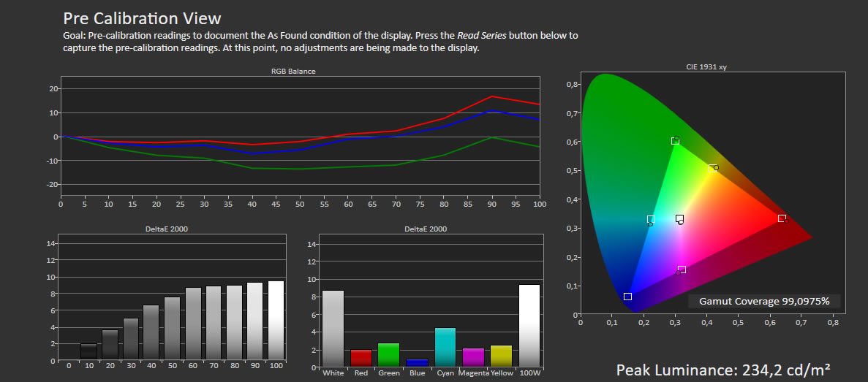Click the title of the grayscale DeltaE 2000 chart
Screen dimensions: 868x382
click(x=165, y=229)
